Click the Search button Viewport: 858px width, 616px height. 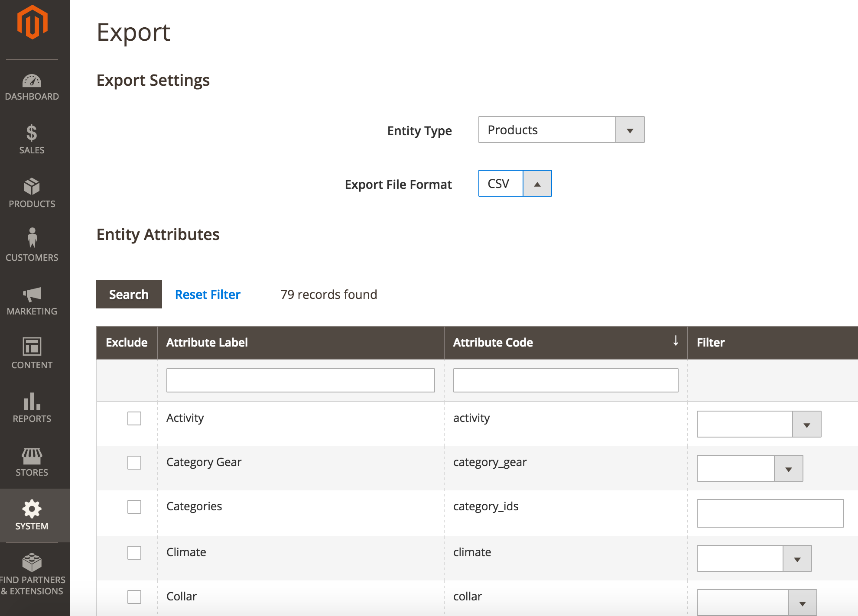click(x=129, y=294)
